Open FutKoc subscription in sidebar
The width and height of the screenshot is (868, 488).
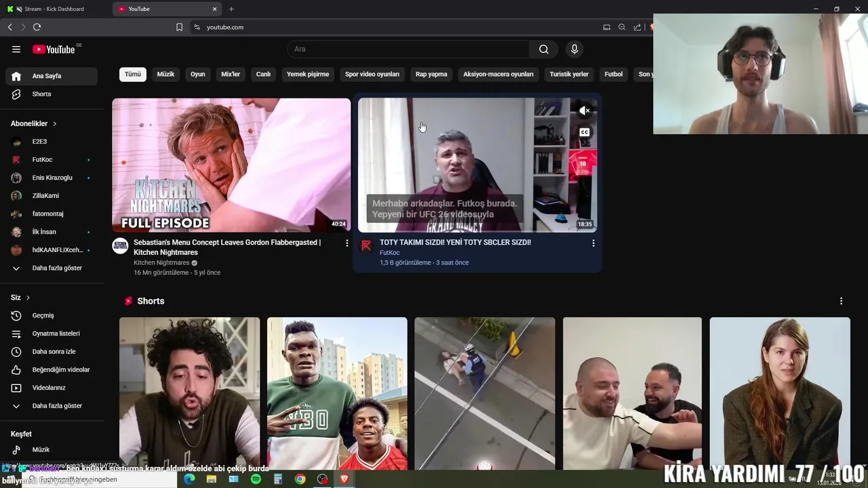tap(52, 159)
